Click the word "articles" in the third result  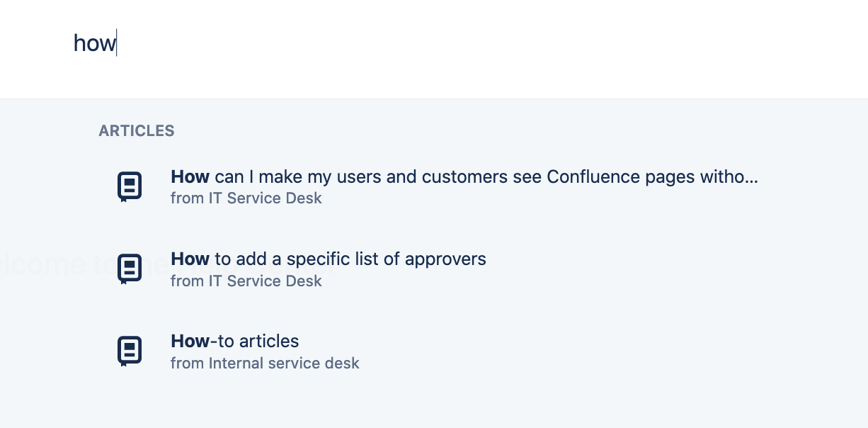point(270,341)
